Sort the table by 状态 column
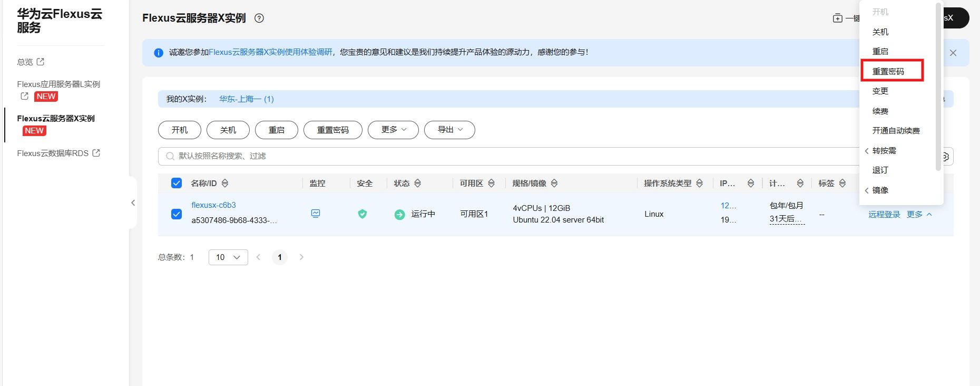980x386 pixels. click(x=417, y=184)
